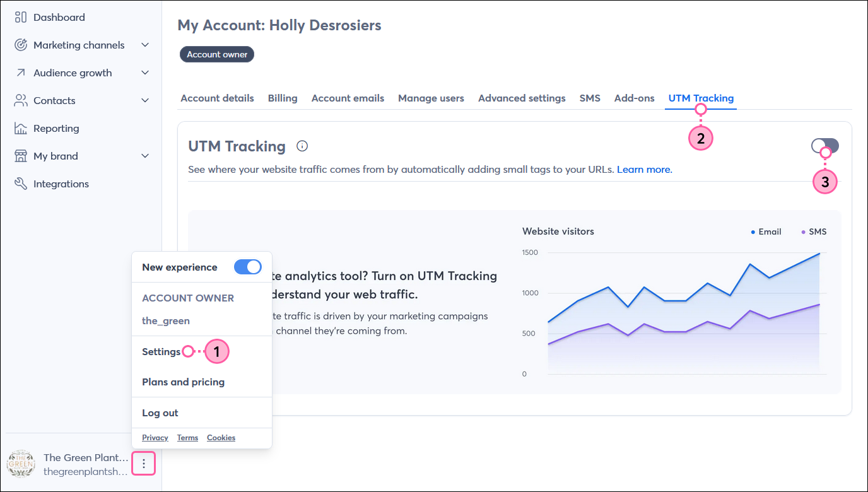The height and width of the screenshot is (492, 868).
Task: Click the 1500 axis value on chart
Action: pyautogui.click(x=531, y=252)
